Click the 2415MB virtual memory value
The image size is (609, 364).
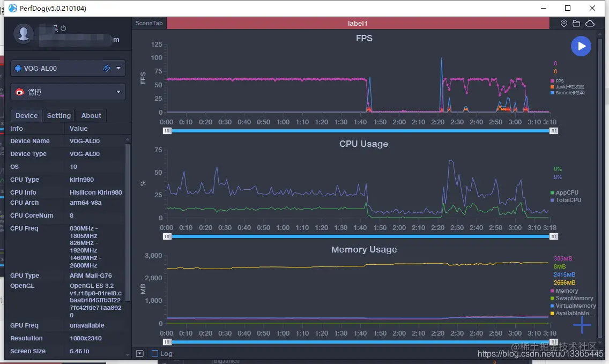565,274
